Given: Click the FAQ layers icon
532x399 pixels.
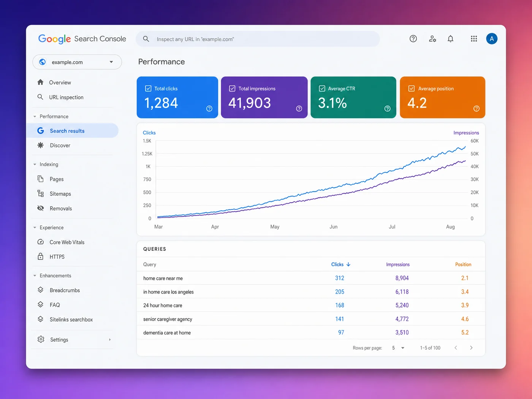Looking at the screenshot, I should coord(41,304).
